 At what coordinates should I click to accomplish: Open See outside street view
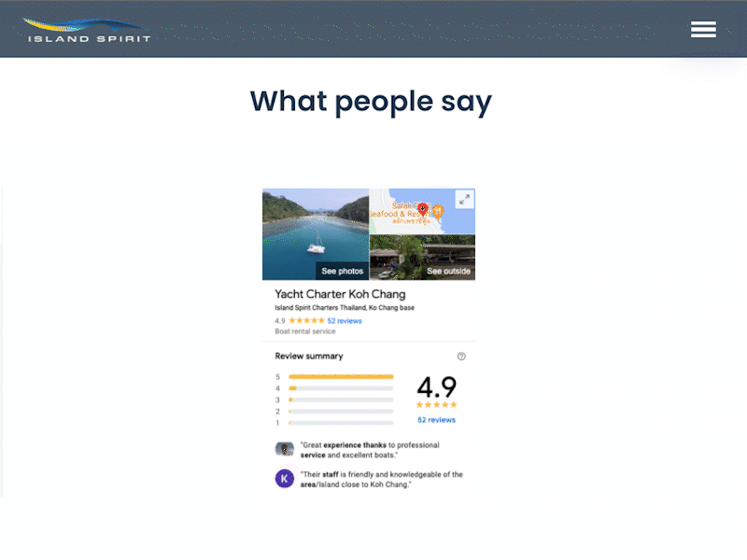click(x=448, y=271)
